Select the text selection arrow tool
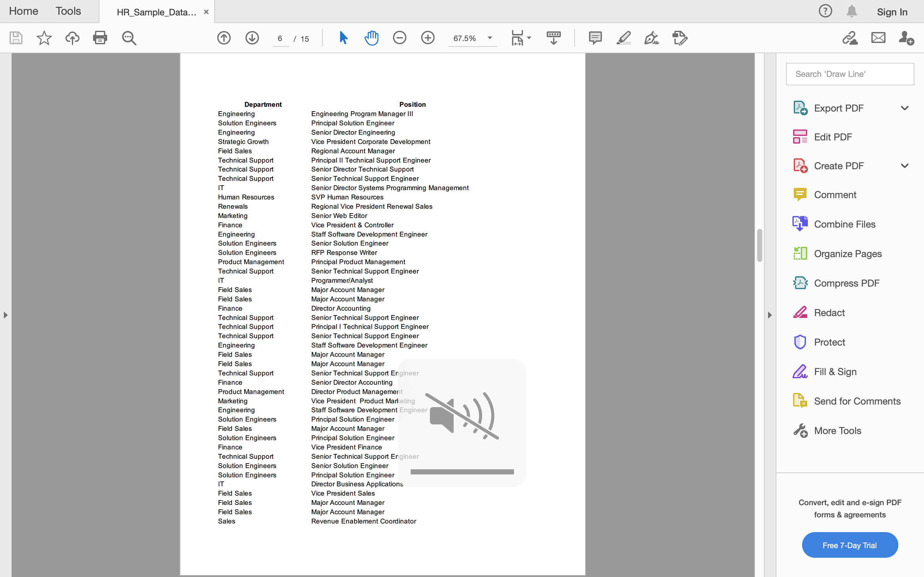 pos(343,38)
